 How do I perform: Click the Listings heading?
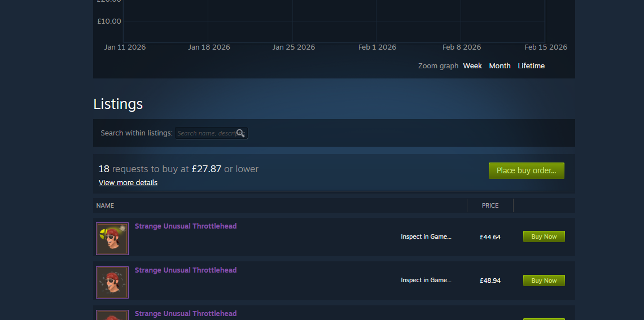coord(118,104)
